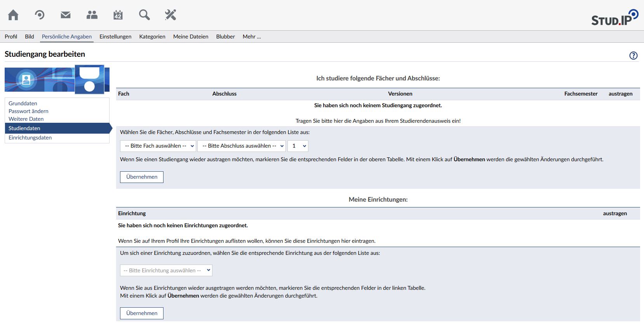Select Einrichtungsdaten in the sidebar
Screen dimensions: 644x324
tap(30, 138)
